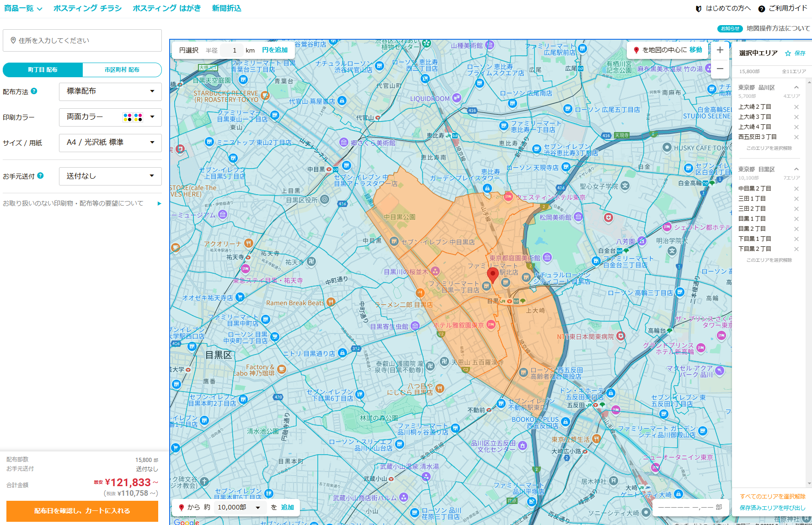Open ポスティング はがき menu item
Screen dimensions: 812x525
click(x=166, y=8)
